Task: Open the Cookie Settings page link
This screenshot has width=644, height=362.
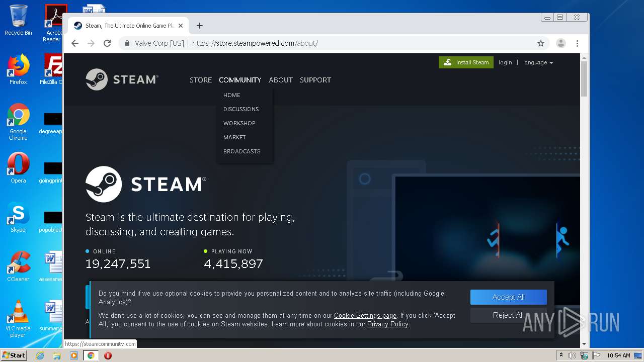Action: pyautogui.click(x=365, y=316)
